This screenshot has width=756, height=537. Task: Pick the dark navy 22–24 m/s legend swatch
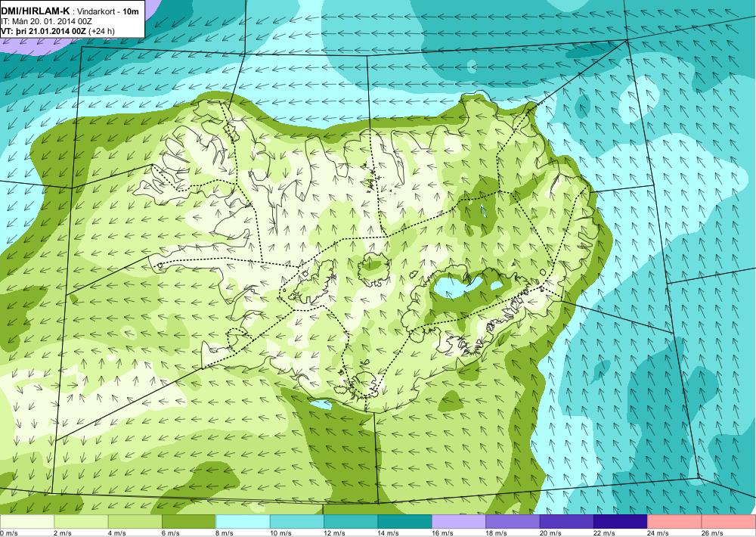coord(621,522)
